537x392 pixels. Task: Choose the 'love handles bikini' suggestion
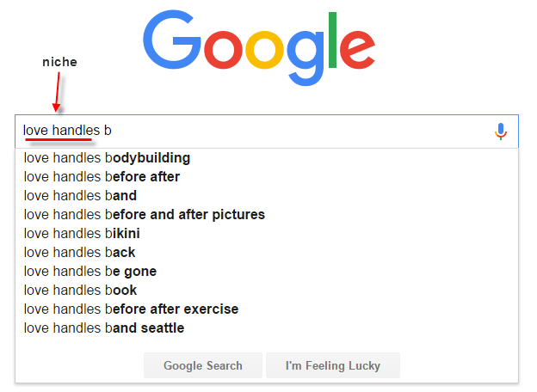point(82,234)
